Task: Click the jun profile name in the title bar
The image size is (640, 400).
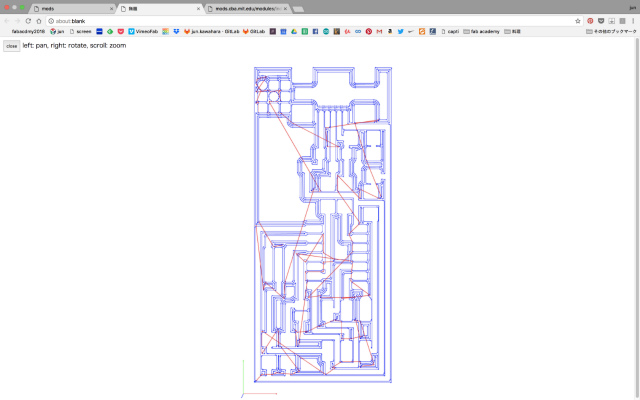Action: click(x=632, y=8)
